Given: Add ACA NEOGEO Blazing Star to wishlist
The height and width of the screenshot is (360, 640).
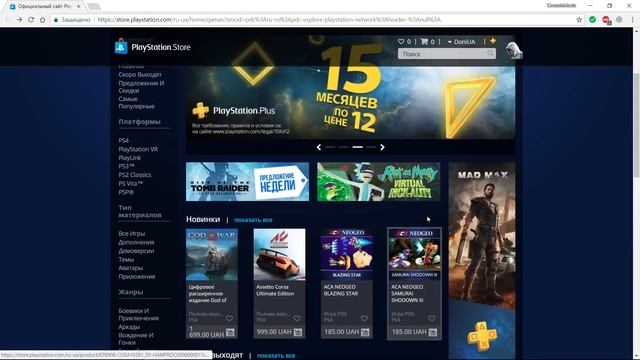Looking at the screenshot, I should [364, 318].
